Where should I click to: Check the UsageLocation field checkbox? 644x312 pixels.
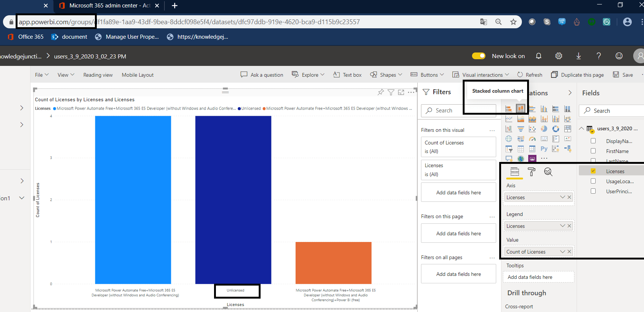593,181
